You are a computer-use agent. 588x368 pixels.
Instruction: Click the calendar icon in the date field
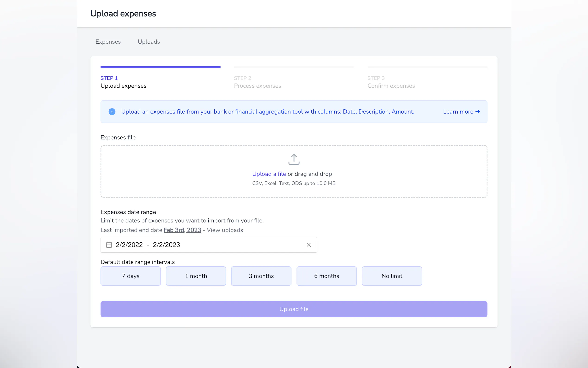(x=109, y=245)
